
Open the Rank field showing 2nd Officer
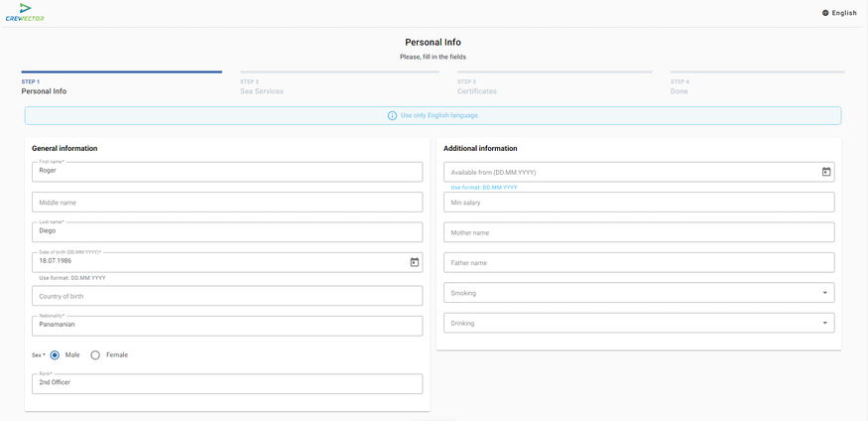pyautogui.click(x=226, y=383)
